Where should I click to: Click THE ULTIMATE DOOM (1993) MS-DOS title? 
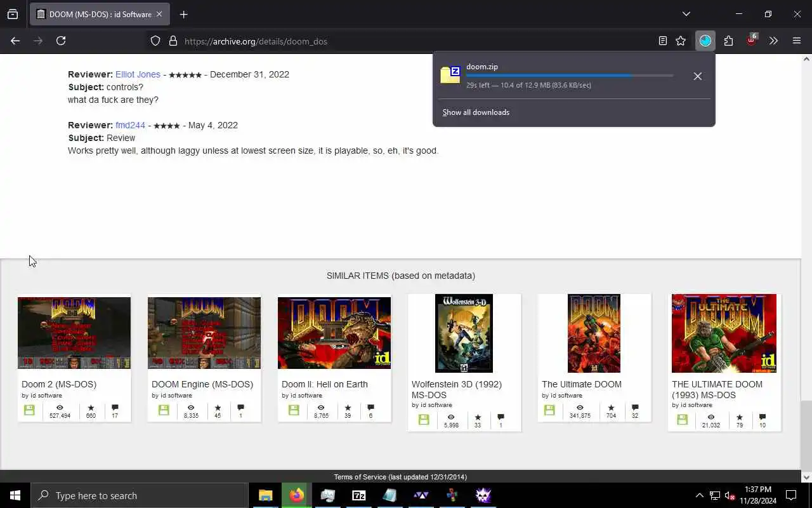point(717,389)
